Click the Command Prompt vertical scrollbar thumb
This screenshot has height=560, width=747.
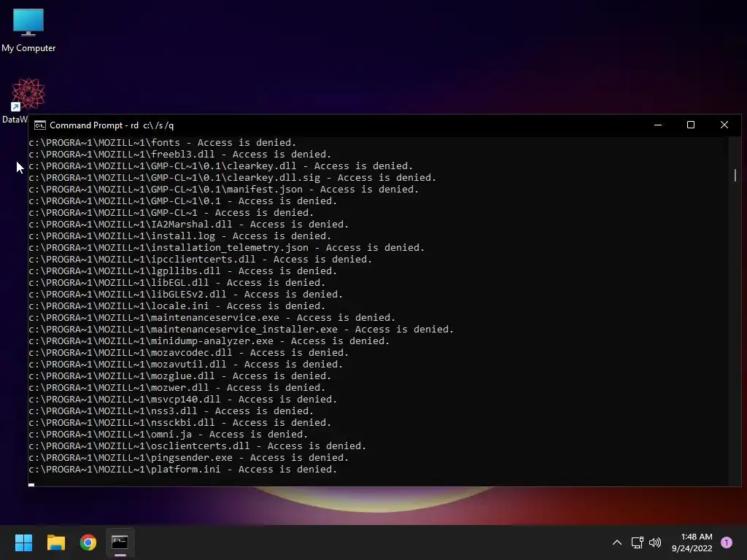tap(735, 175)
